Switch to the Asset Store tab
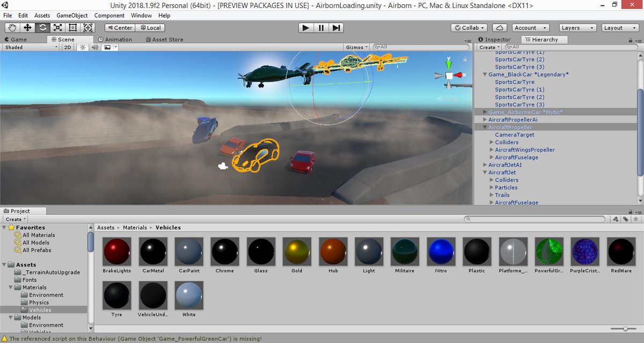 click(x=164, y=40)
